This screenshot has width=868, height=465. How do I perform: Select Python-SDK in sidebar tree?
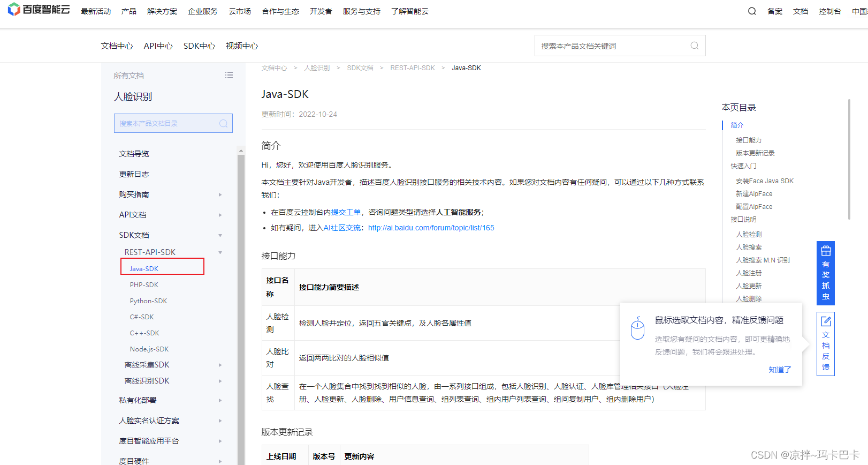click(x=148, y=301)
